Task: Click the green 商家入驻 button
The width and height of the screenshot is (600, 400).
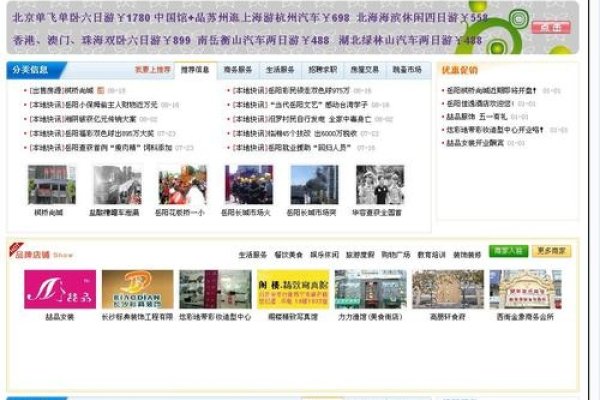Action: [x=508, y=251]
